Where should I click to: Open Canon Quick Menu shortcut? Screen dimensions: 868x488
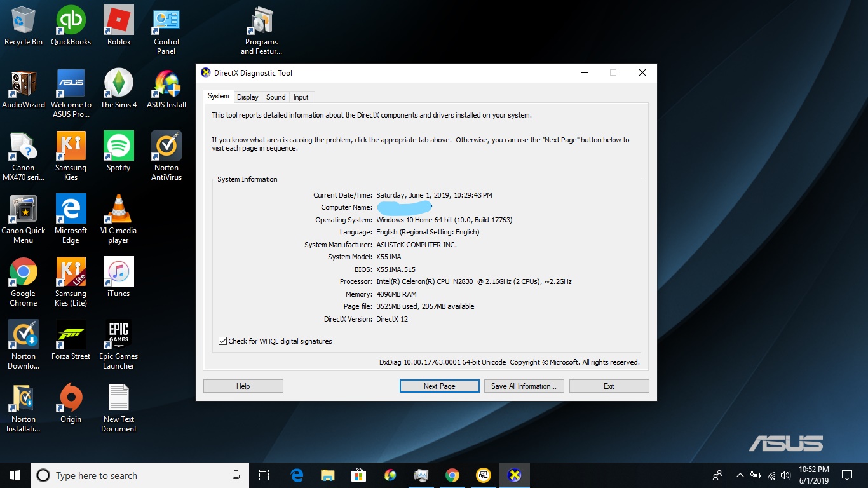tap(24, 220)
